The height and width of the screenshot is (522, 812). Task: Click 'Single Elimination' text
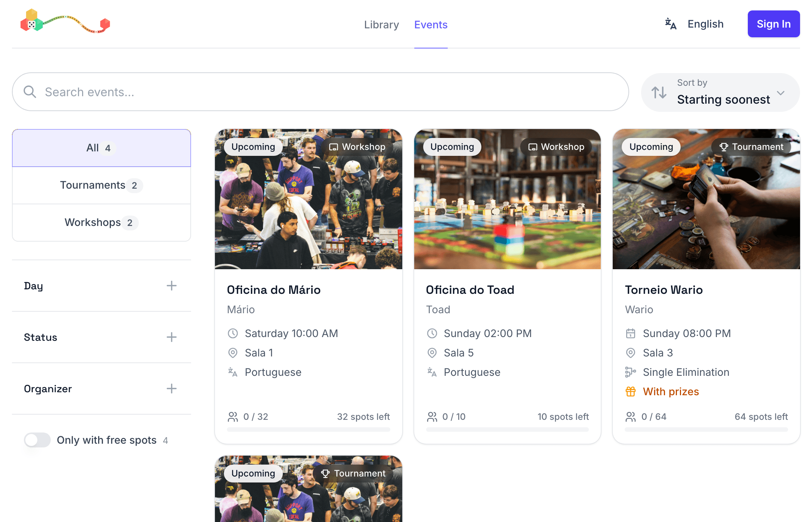pos(686,372)
